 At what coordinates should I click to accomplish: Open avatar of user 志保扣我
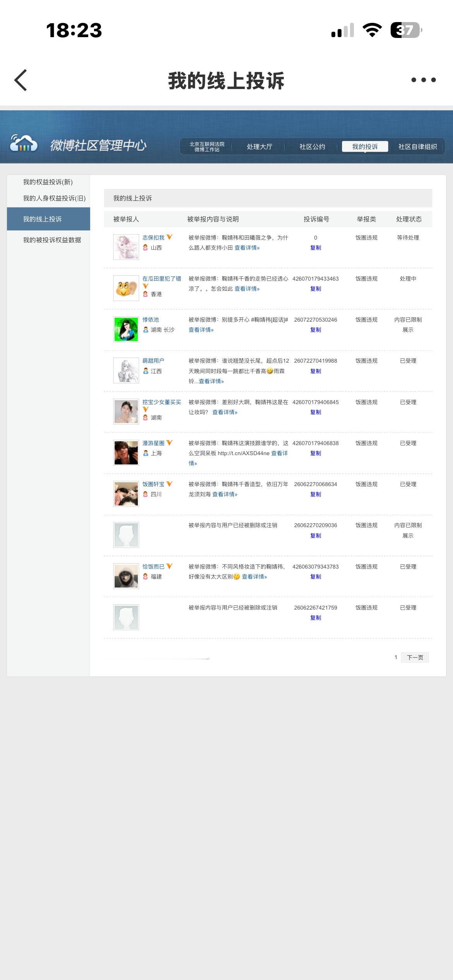(126, 247)
